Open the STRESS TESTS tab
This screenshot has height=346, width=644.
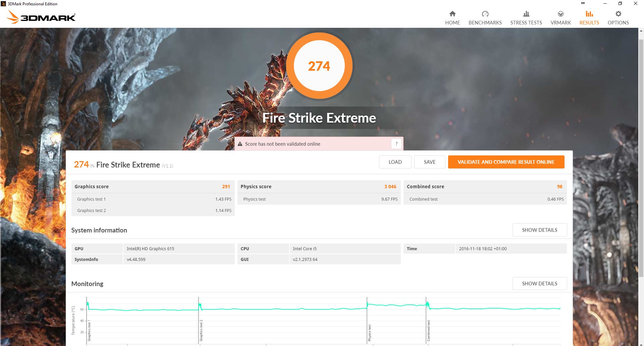(526, 18)
